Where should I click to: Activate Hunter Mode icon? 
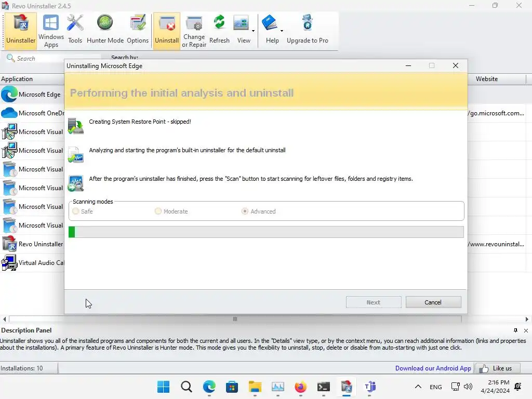[x=105, y=31]
